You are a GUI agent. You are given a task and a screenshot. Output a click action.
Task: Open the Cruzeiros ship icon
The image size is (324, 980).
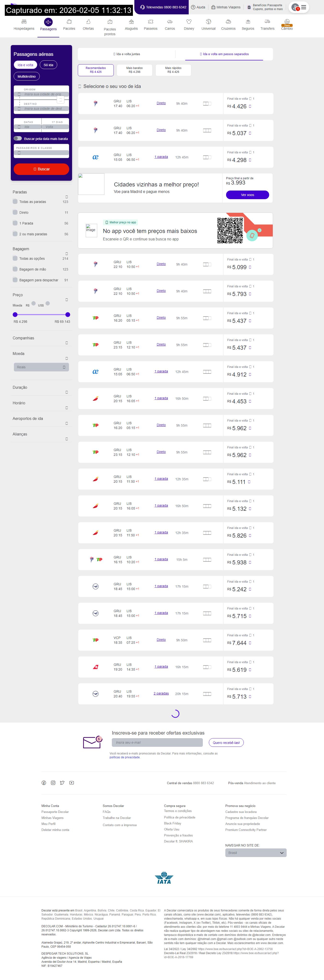[228, 22]
